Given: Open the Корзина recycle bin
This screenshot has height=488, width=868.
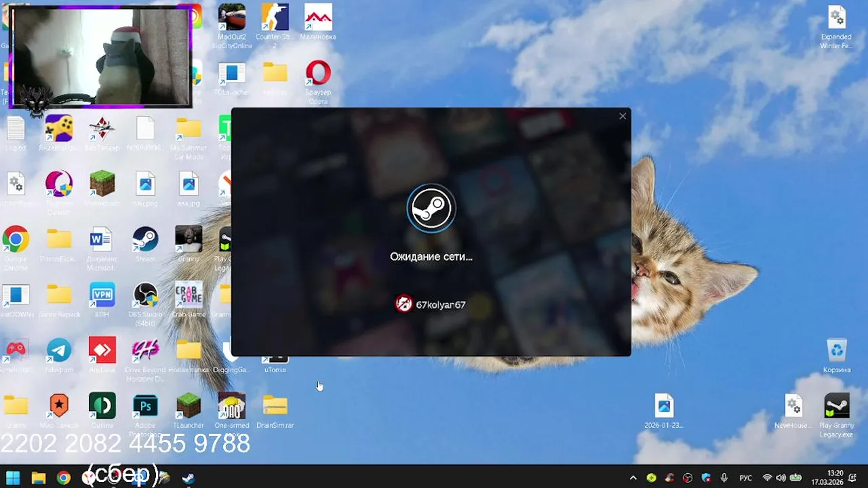Looking at the screenshot, I should point(837,355).
